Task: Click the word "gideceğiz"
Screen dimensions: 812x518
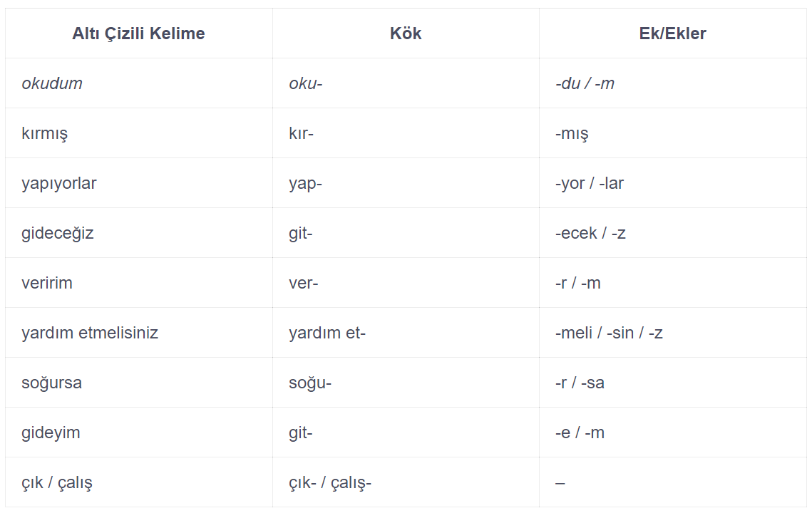Action: 58,233
